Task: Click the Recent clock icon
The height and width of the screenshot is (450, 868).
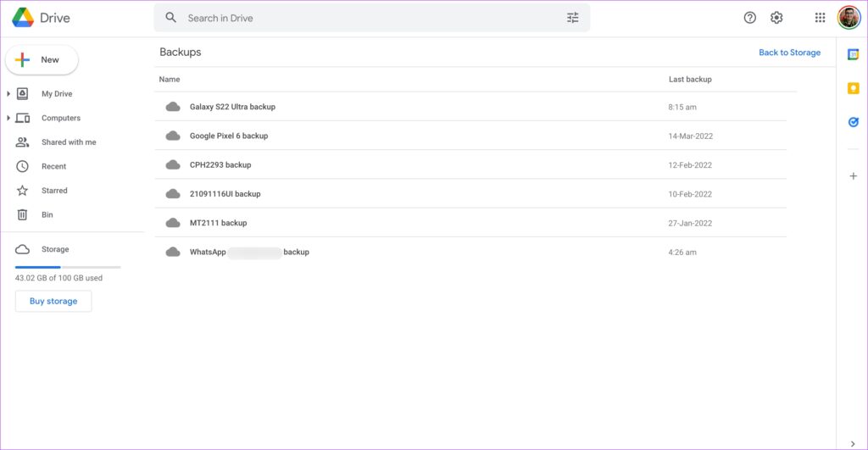Action: coord(22,166)
